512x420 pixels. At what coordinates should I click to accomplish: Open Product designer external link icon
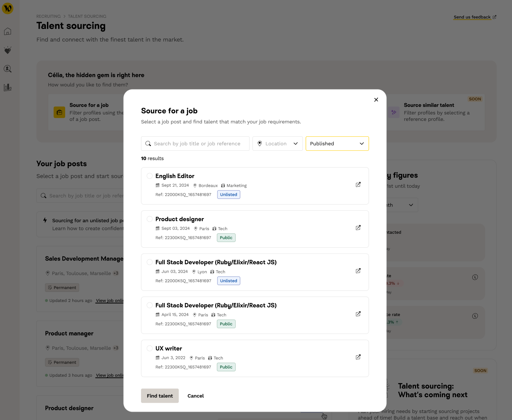tap(358, 228)
